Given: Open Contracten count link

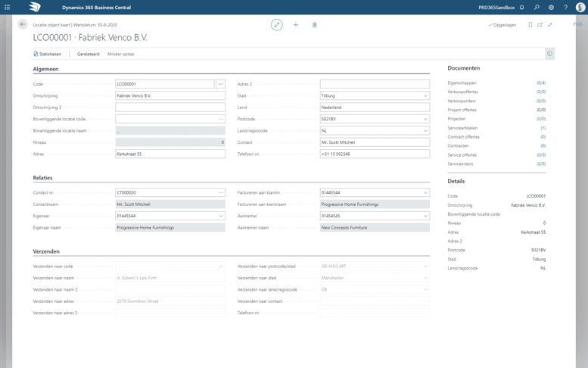Looking at the screenshot, I should click(x=543, y=146).
